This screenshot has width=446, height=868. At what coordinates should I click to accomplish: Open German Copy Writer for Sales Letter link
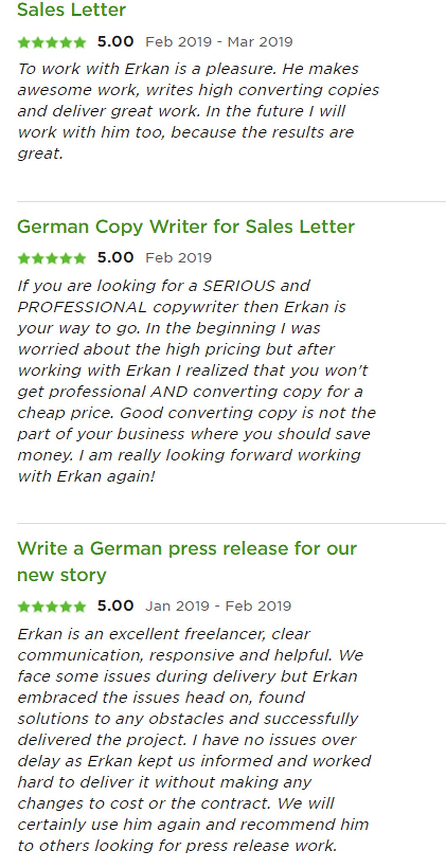click(x=186, y=227)
